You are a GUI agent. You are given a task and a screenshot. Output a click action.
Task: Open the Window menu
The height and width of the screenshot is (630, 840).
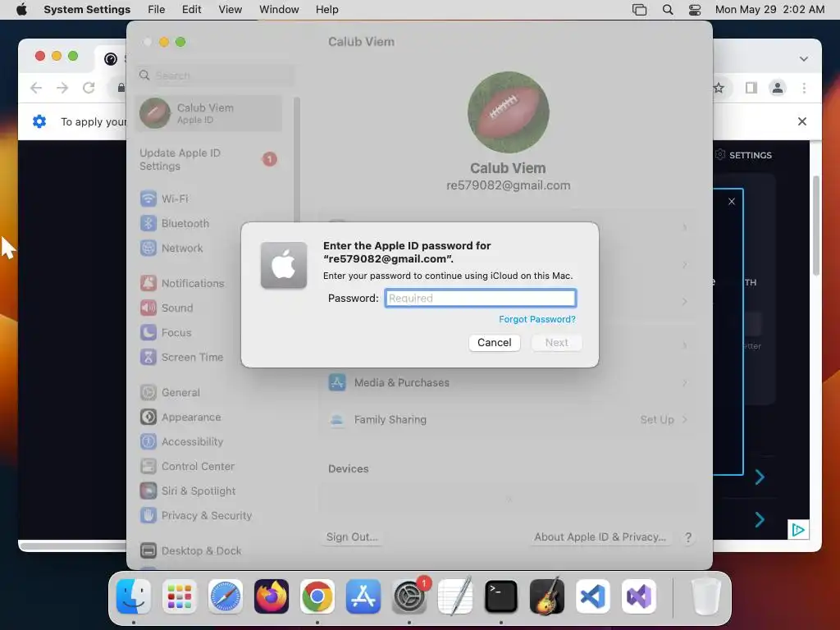(279, 10)
